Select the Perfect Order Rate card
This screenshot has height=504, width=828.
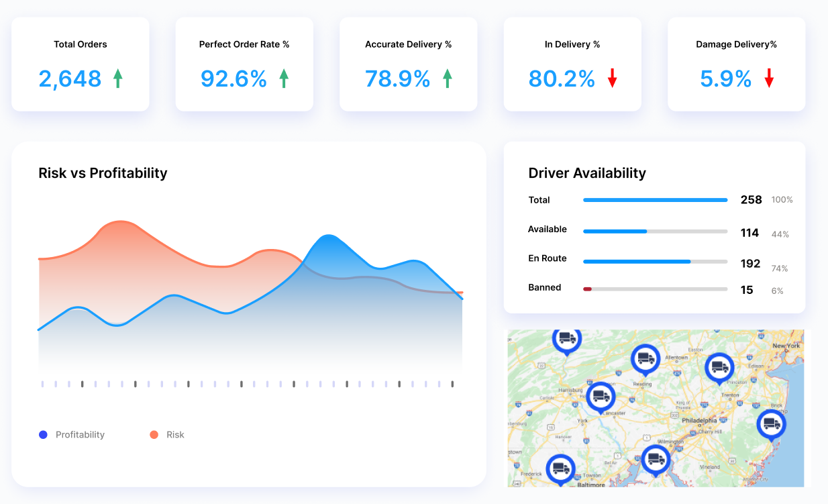tap(244, 64)
